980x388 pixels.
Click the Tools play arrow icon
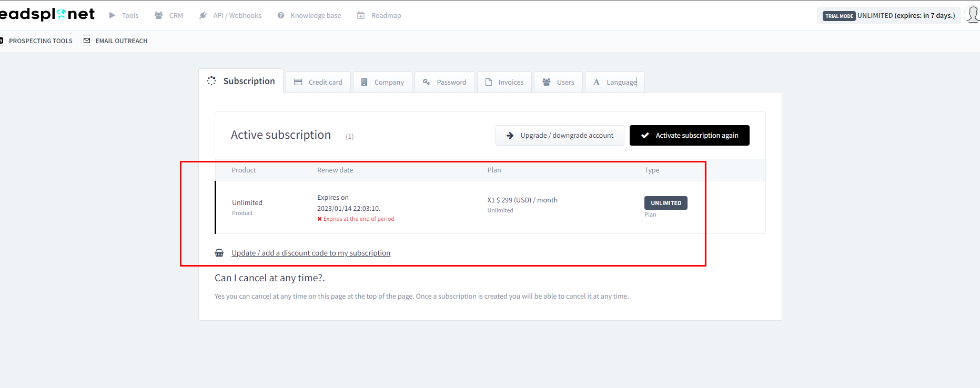tap(112, 15)
